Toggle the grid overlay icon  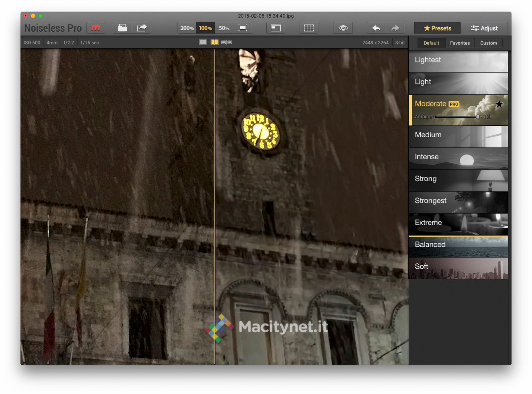309,28
